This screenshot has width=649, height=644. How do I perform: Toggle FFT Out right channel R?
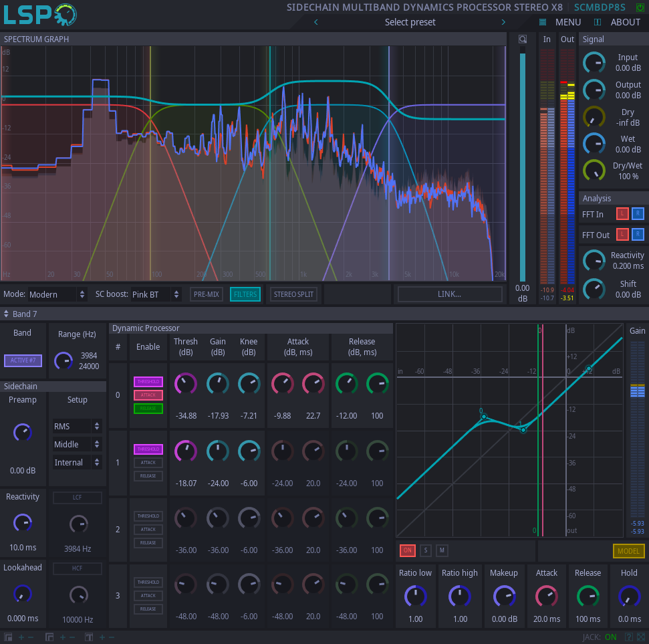(x=638, y=234)
